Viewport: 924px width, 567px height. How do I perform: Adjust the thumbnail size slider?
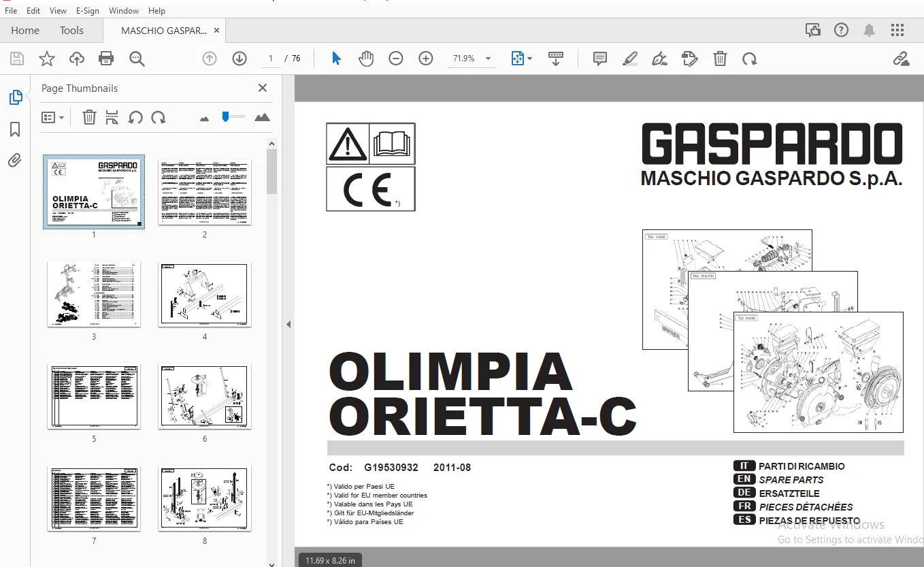tap(225, 117)
